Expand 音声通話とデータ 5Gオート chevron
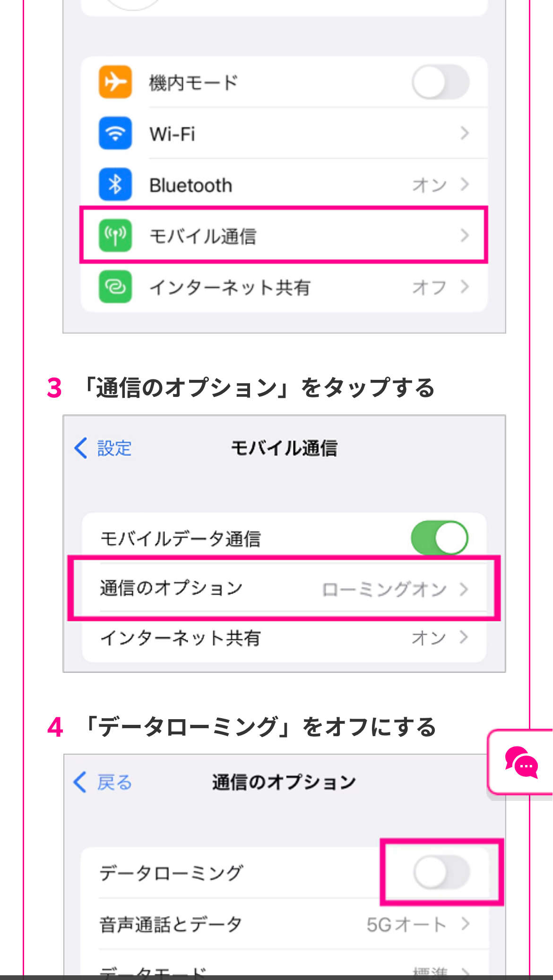The width and height of the screenshot is (553, 980). (x=466, y=924)
